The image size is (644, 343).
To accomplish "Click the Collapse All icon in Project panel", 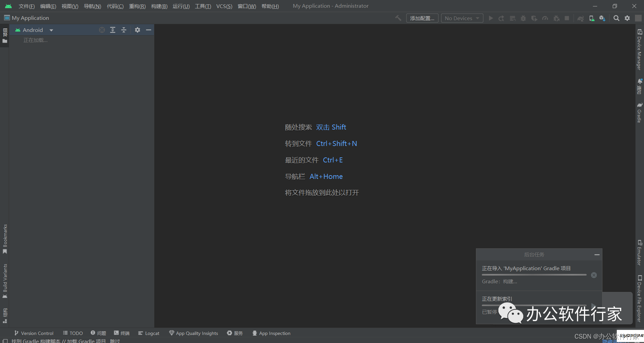I will [x=124, y=30].
